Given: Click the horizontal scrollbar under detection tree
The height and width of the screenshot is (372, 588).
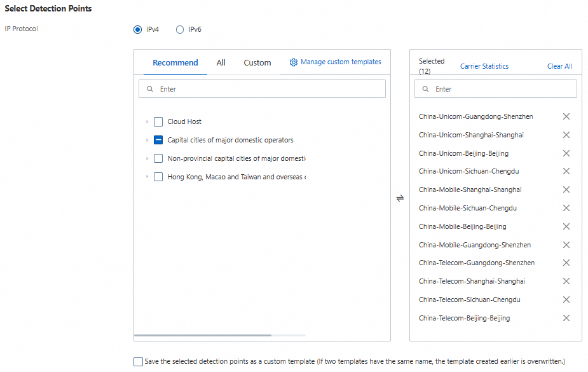Looking at the screenshot, I should [203, 335].
